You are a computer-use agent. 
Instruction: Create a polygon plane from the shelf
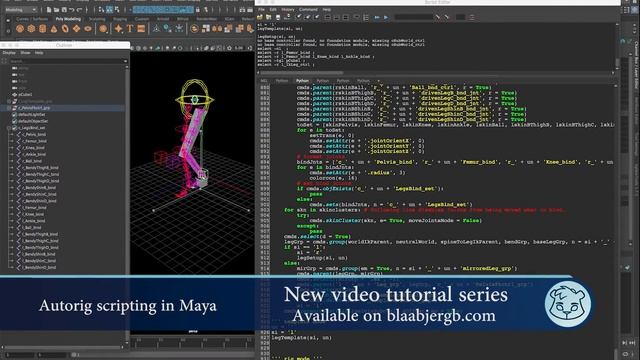(x=76, y=29)
